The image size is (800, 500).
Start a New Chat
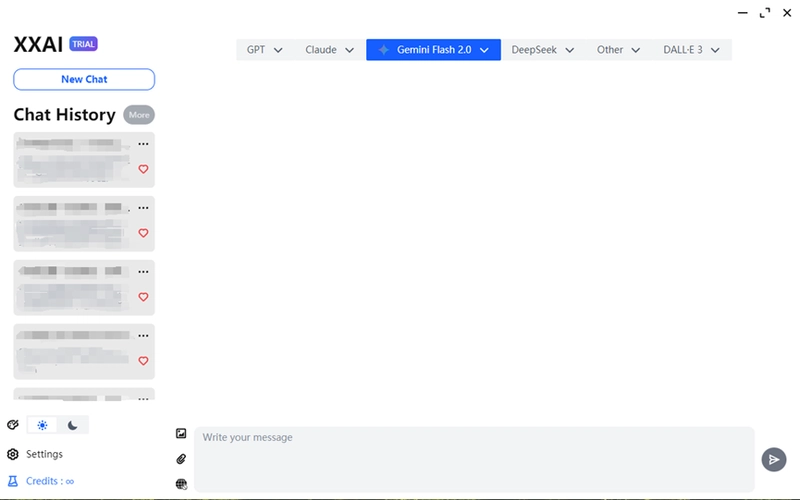click(84, 80)
